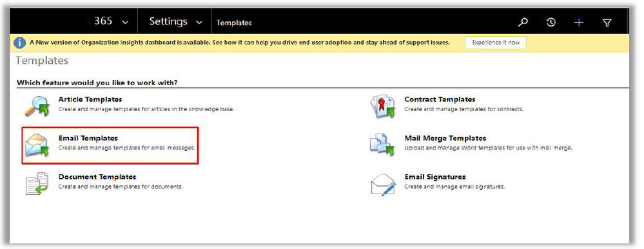
Task: Click the Contract Templates ribbon icon
Action: click(383, 106)
